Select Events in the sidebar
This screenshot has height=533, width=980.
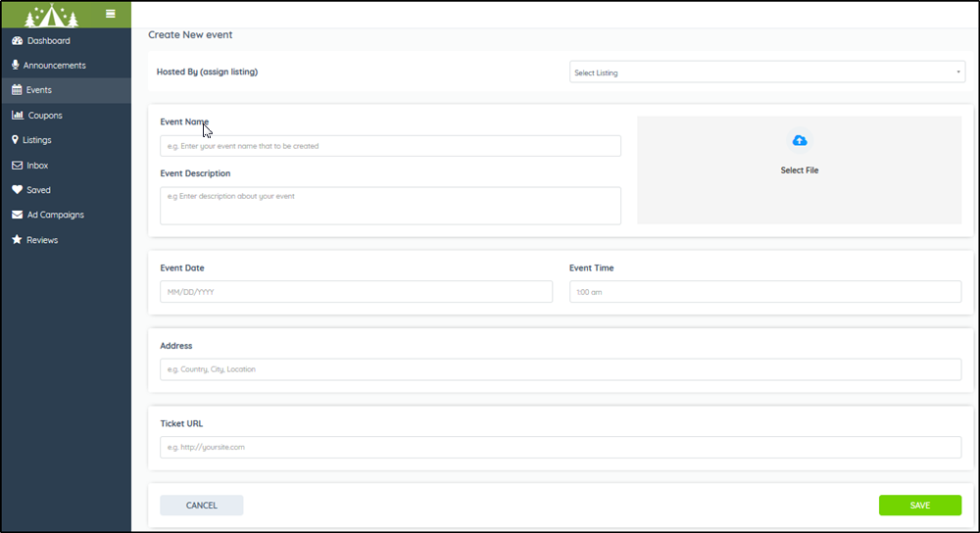pos(67,90)
